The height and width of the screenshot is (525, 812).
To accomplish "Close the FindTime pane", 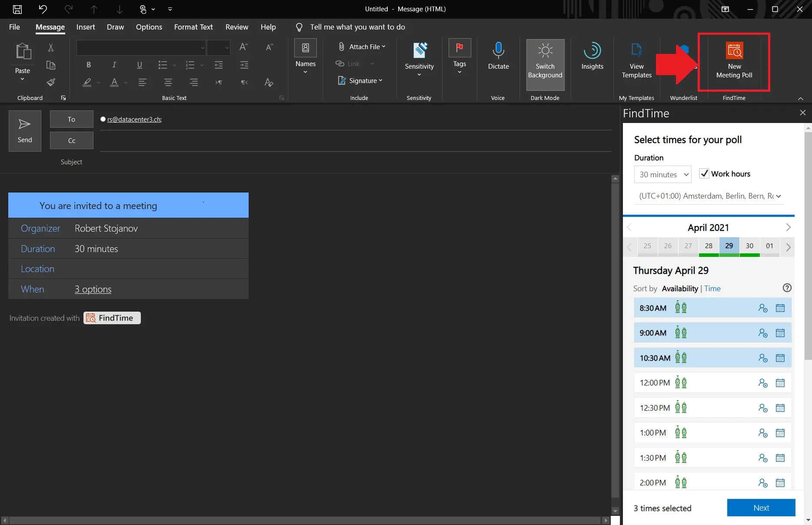I will point(803,113).
